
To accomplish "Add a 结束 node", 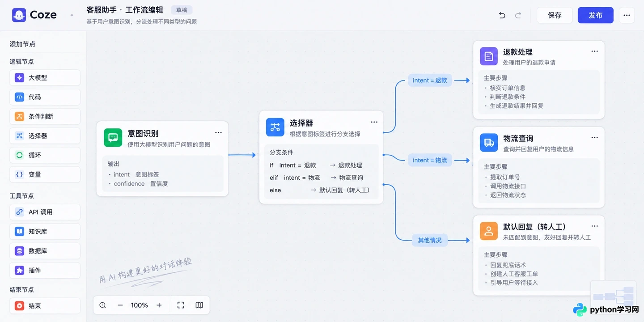I will coord(45,306).
